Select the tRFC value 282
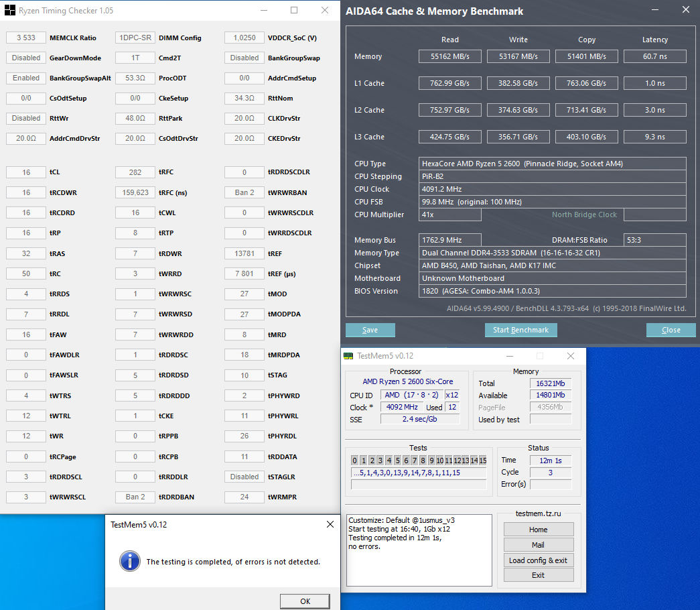This screenshot has height=610, width=700. 135,172
